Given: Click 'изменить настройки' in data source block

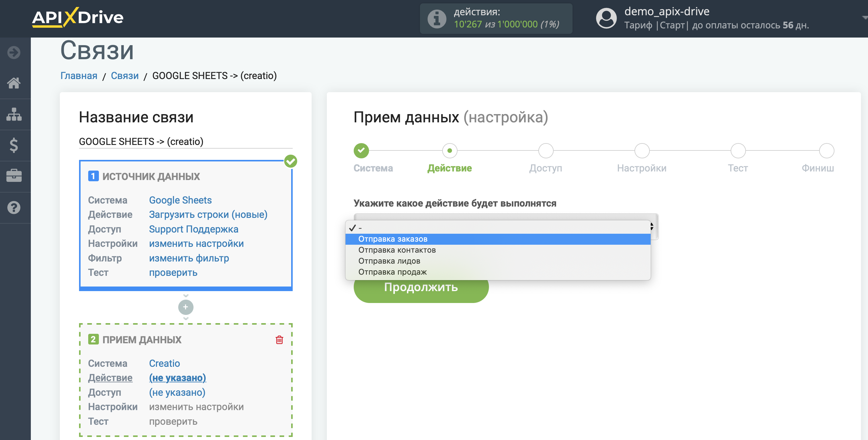Looking at the screenshot, I should [x=197, y=243].
